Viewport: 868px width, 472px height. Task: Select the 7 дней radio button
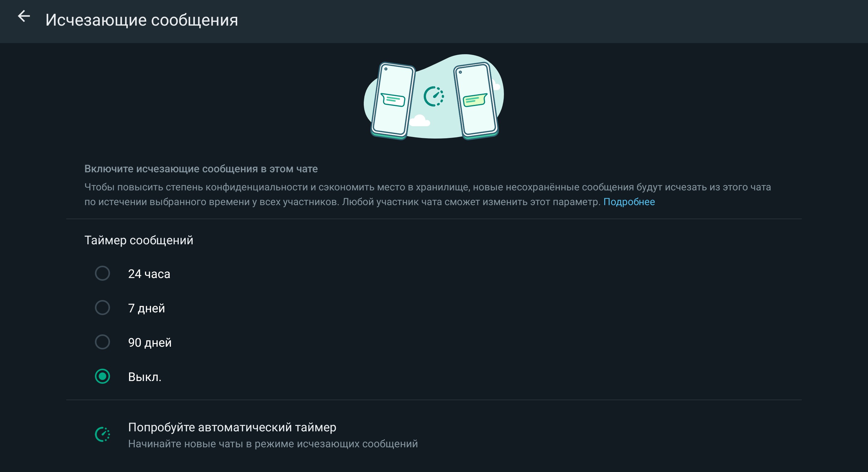(x=102, y=308)
